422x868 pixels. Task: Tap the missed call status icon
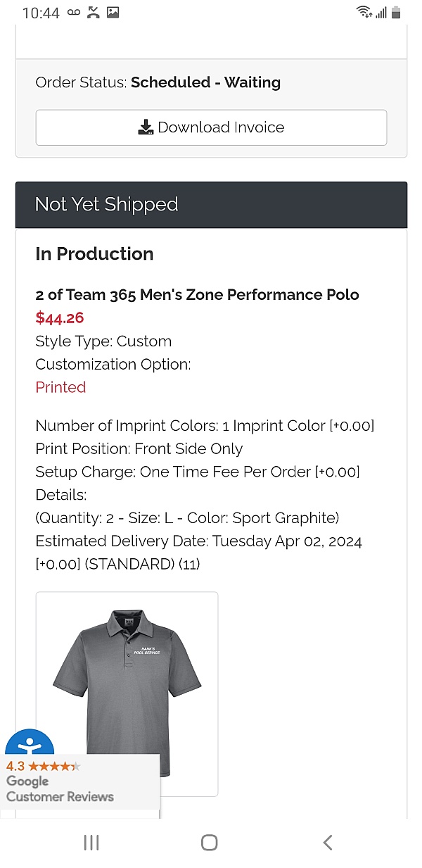93,13
